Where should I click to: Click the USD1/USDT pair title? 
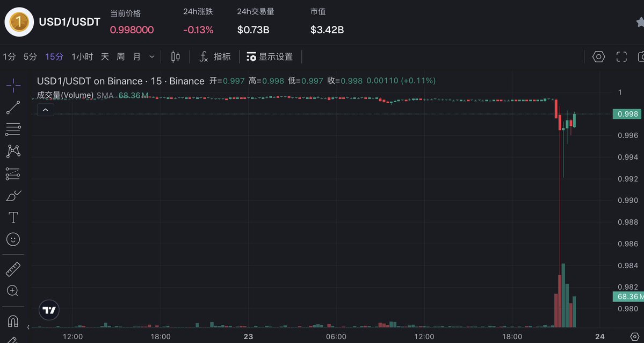(x=69, y=22)
